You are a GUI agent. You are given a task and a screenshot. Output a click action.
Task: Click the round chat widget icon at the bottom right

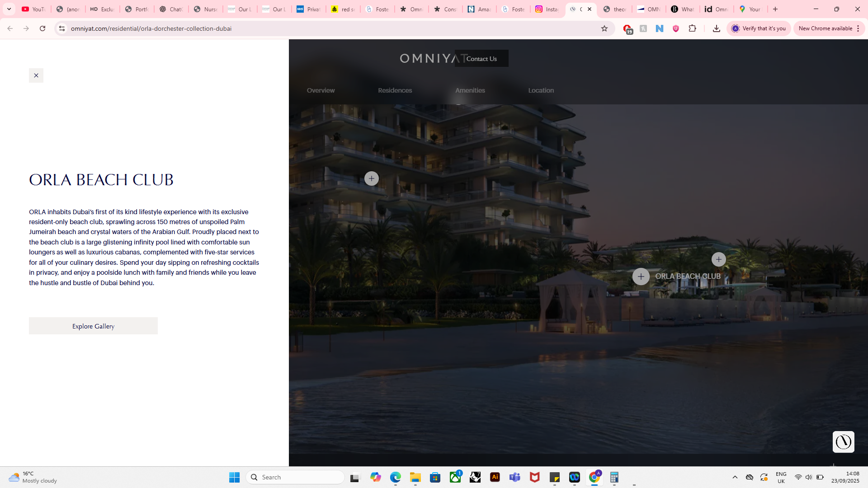[x=843, y=441]
